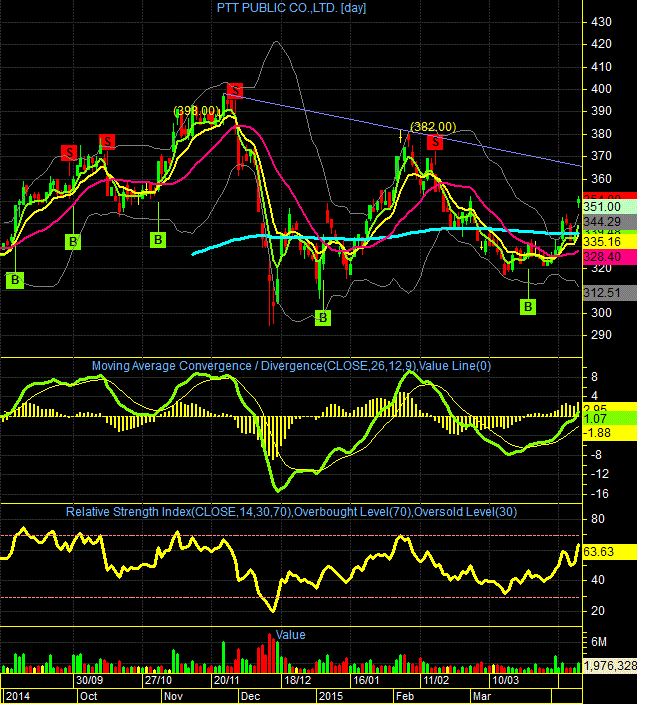647x704 pixels.
Task: Click the 80 RSI axis label
Action: point(598,519)
